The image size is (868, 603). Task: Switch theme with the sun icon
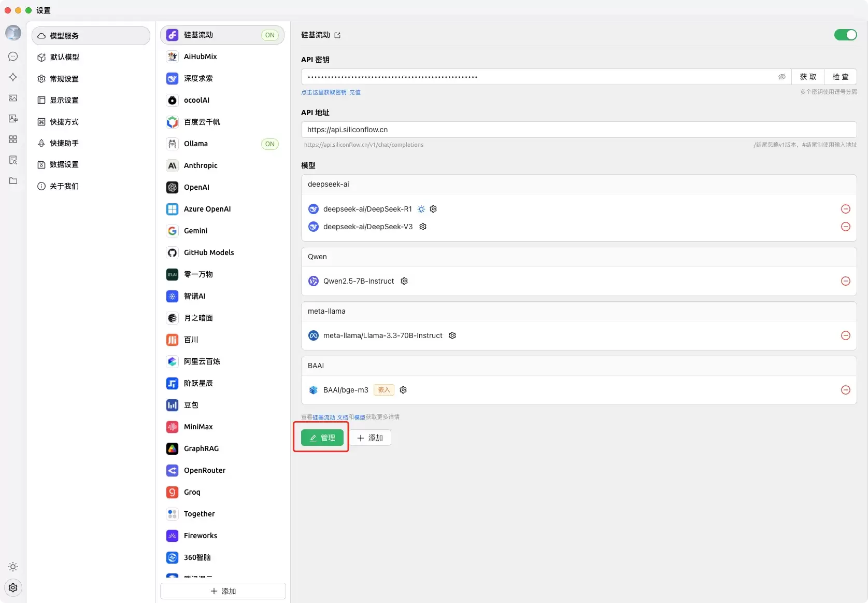coord(13,567)
